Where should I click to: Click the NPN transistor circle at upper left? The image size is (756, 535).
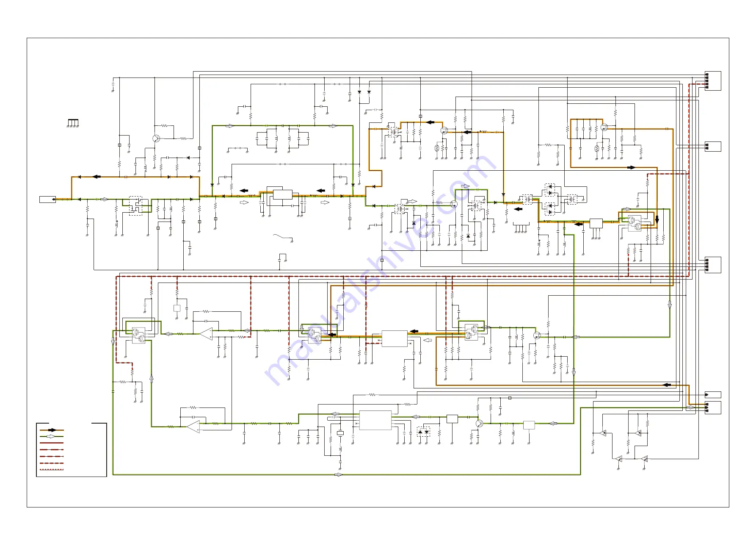point(156,139)
